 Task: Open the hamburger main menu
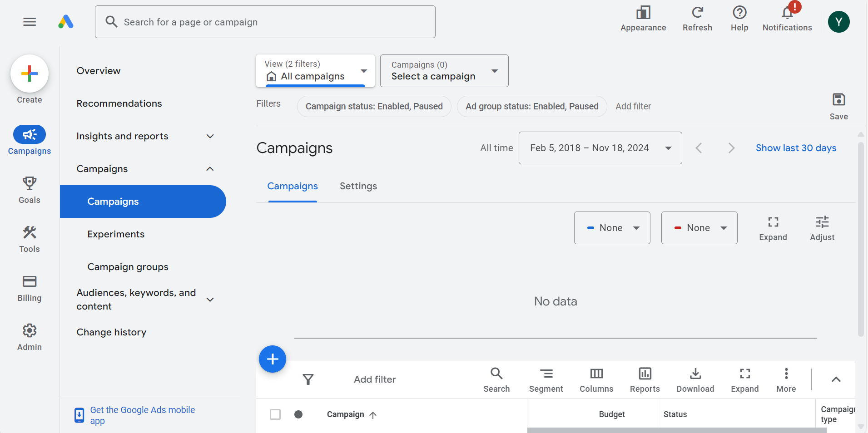click(x=30, y=22)
